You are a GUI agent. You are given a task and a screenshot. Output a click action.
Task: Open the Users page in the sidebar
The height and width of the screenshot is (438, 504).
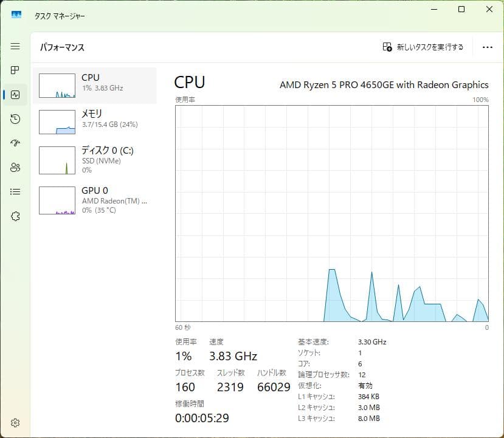click(15, 168)
